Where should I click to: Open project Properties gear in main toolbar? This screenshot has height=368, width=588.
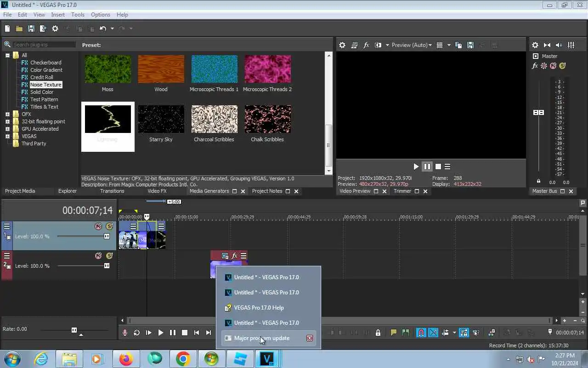click(55, 29)
